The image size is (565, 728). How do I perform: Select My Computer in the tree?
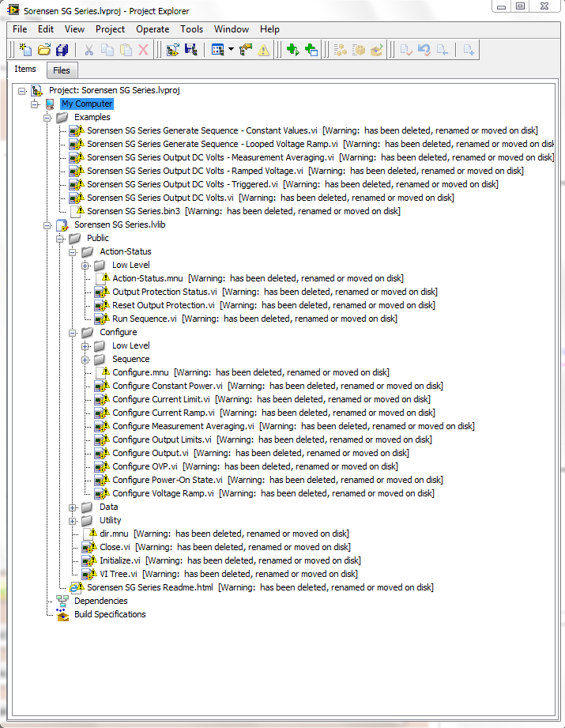point(87,104)
